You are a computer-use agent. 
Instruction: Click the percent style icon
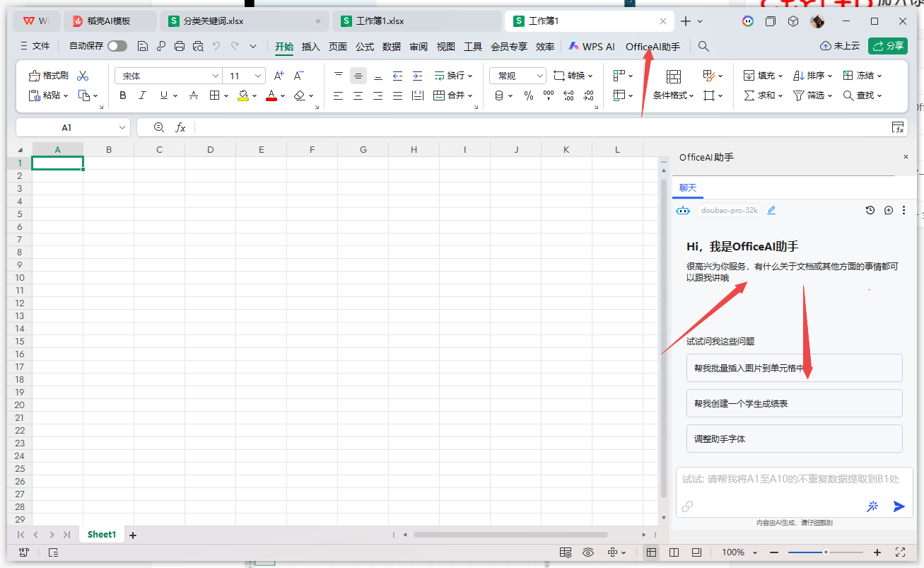tap(528, 95)
